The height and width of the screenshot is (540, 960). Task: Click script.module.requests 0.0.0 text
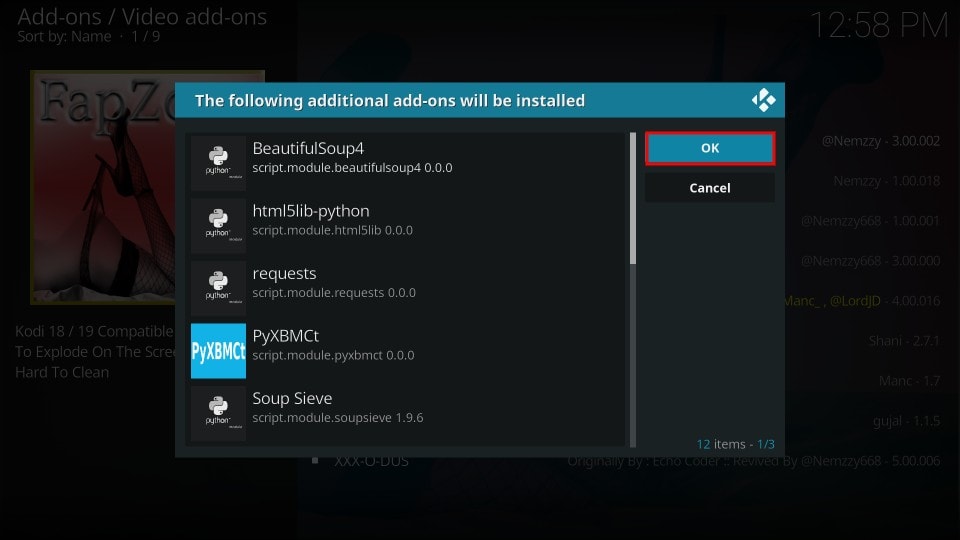pos(334,293)
